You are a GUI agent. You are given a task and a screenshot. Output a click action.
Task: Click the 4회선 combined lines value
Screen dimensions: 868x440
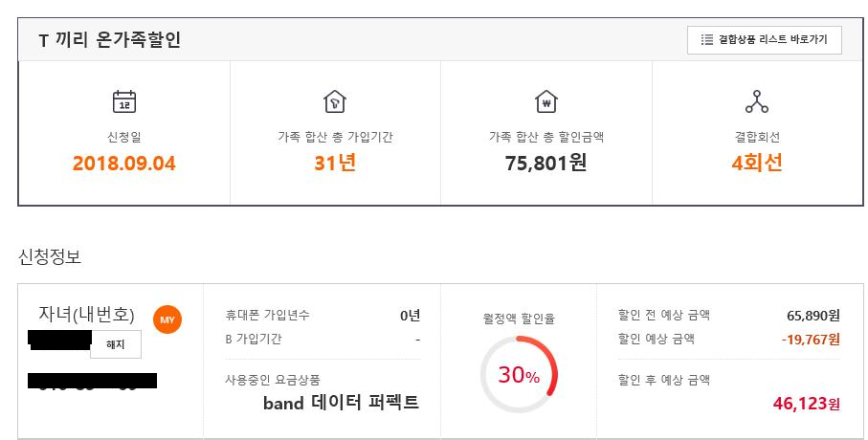756,163
